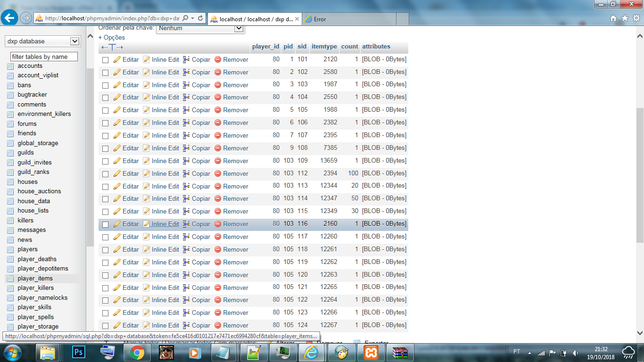
Task: Switch to the Error browser tab
Action: pyautogui.click(x=320, y=19)
